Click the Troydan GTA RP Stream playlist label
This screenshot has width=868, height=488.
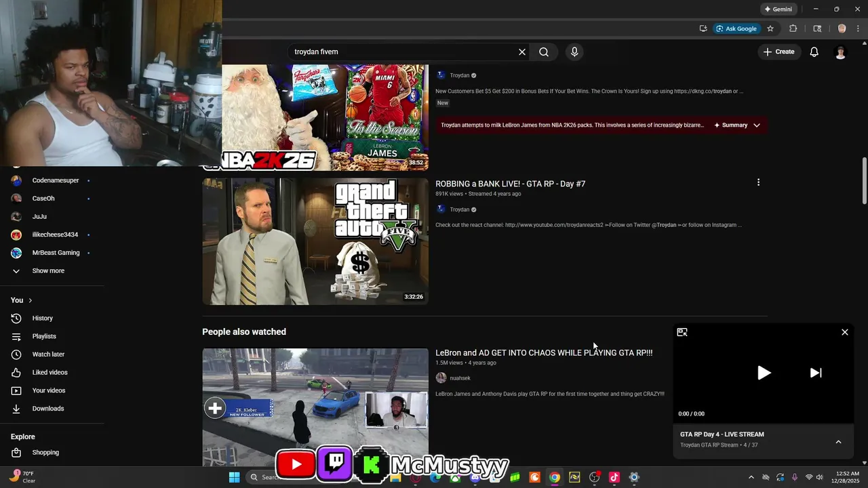(709, 445)
